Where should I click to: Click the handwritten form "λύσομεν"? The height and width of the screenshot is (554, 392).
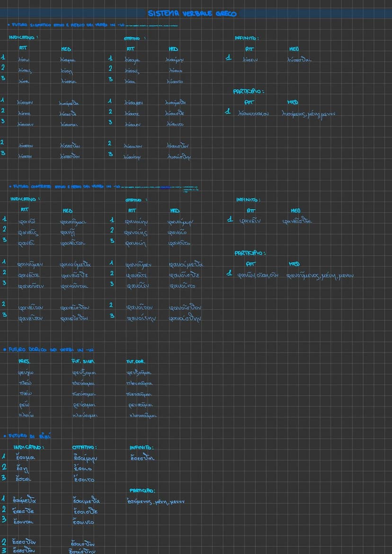pos(25,102)
